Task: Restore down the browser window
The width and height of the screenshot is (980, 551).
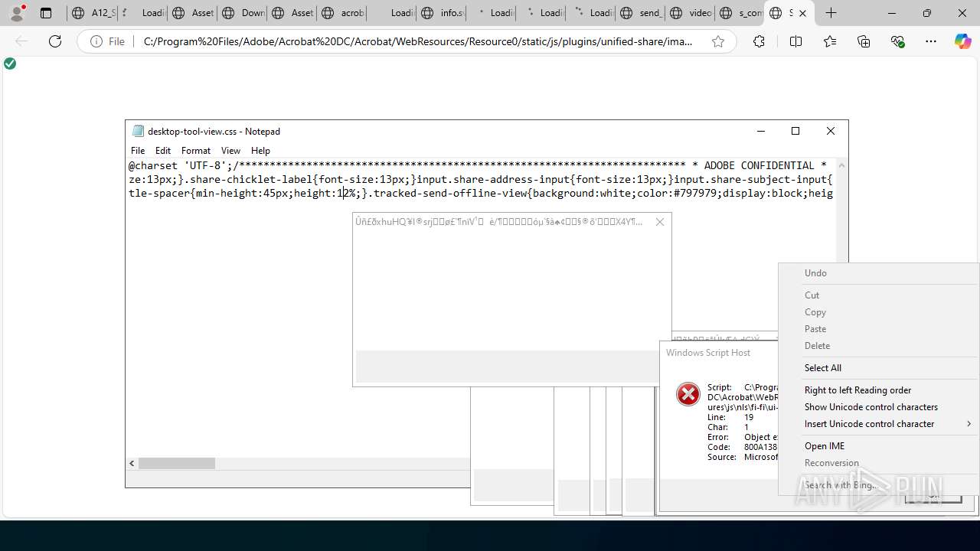Action: [x=927, y=13]
